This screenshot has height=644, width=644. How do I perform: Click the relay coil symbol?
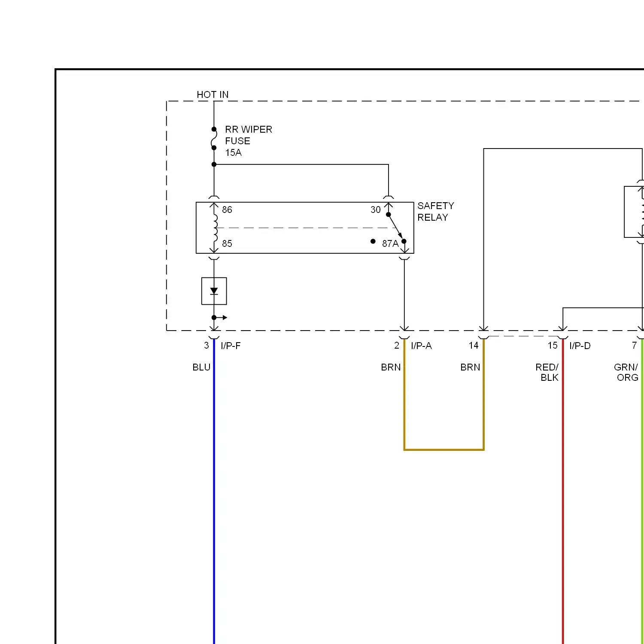point(215,228)
